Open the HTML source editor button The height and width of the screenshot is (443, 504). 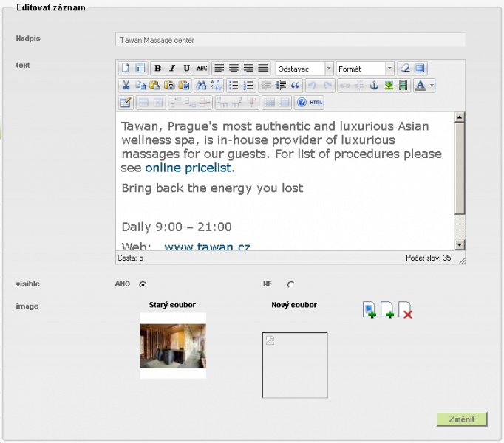pyautogui.click(x=316, y=103)
